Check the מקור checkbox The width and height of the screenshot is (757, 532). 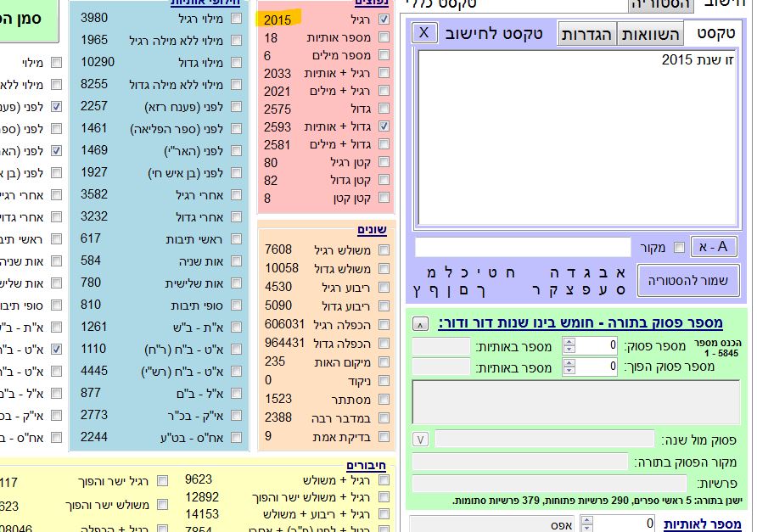pyautogui.click(x=678, y=248)
